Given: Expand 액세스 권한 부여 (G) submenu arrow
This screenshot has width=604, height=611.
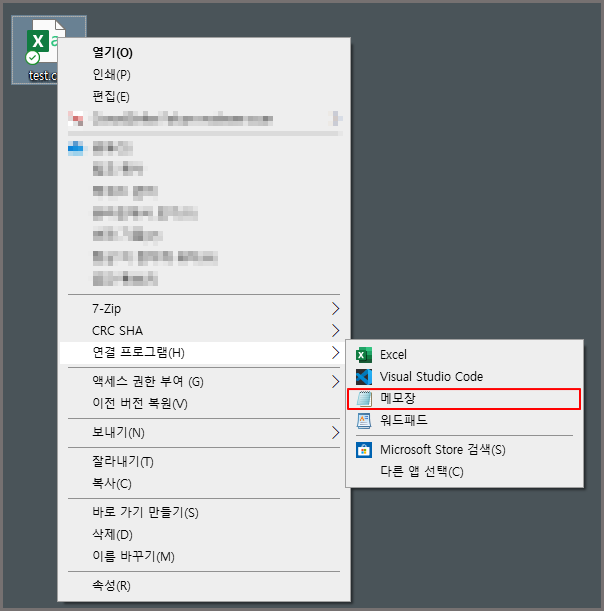Looking at the screenshot, I should point(335,381).
